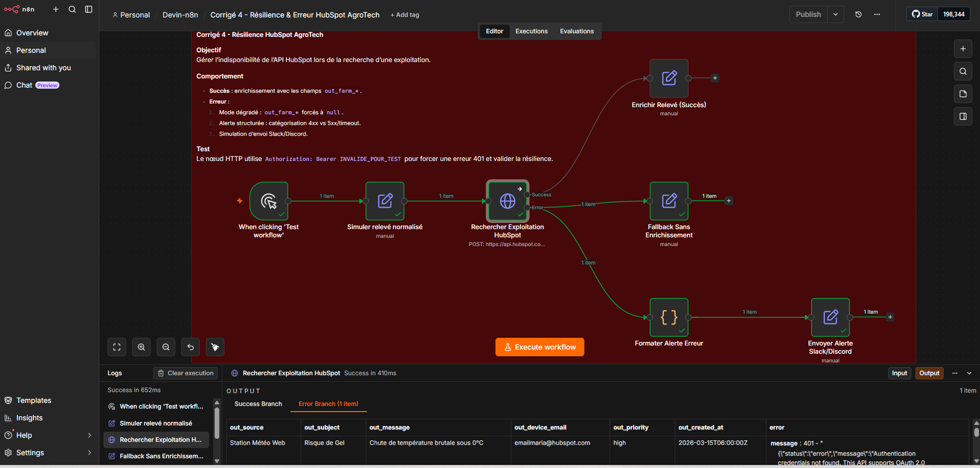The width and height of the screenshot is (980, 468).
Task: Select the Fallback Sans Enrichissement node
Action: 669,201
